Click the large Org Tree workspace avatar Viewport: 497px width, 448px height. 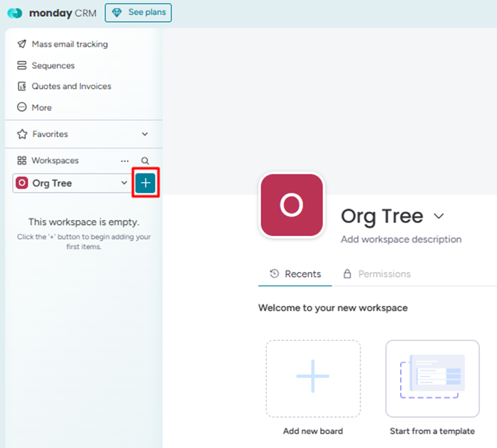292,205
